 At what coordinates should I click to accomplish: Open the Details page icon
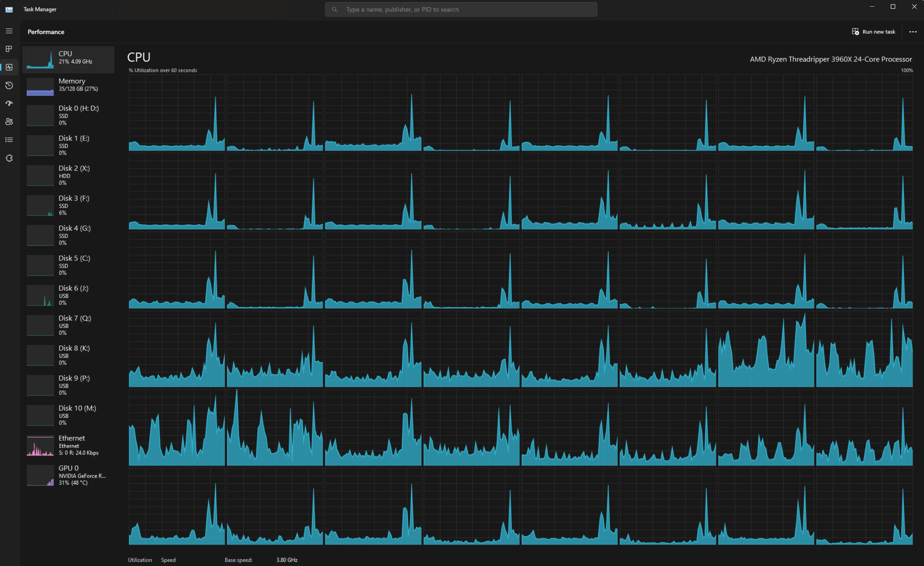pyautogui.click(x=9, y=140)
